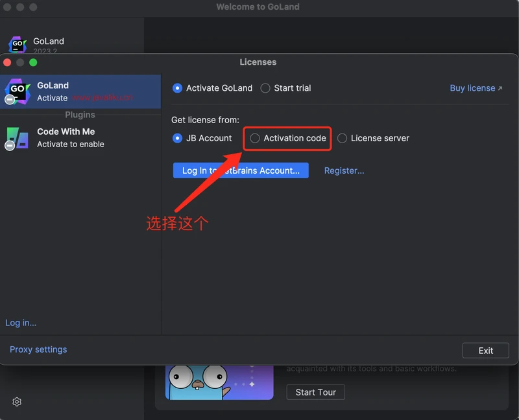Click the Exit button
This screenshot has width=519, height=420.
tap(485, 351)
